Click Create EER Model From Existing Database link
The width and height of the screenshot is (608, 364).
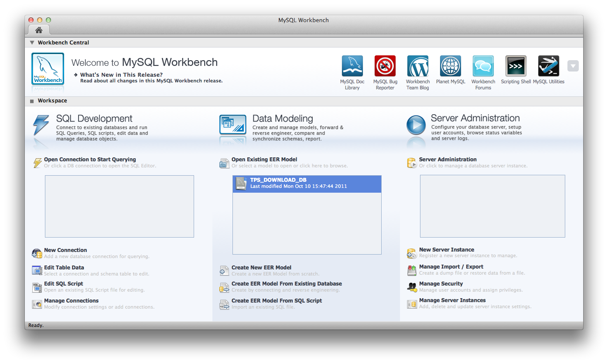click(x=287, y=284)
